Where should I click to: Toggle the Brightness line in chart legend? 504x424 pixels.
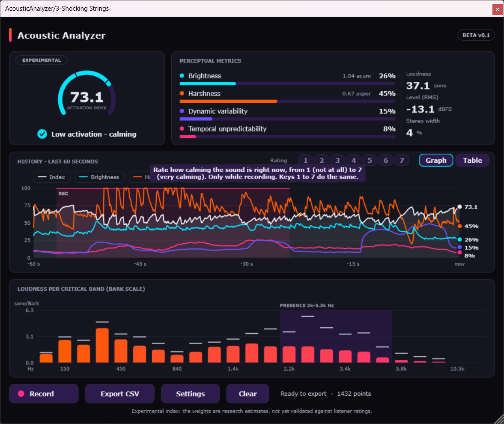point(100,177)
